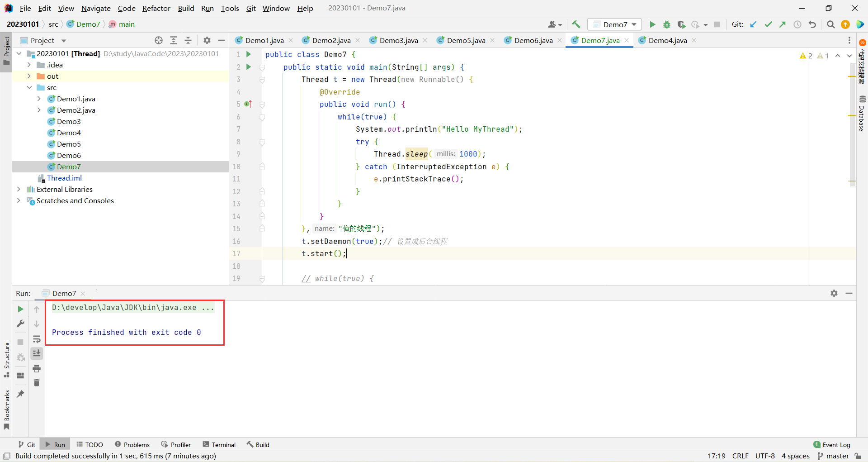The image size is (868, 462).
Task: Collapse the 20230101 project root
Action: [x=19, y=53]
